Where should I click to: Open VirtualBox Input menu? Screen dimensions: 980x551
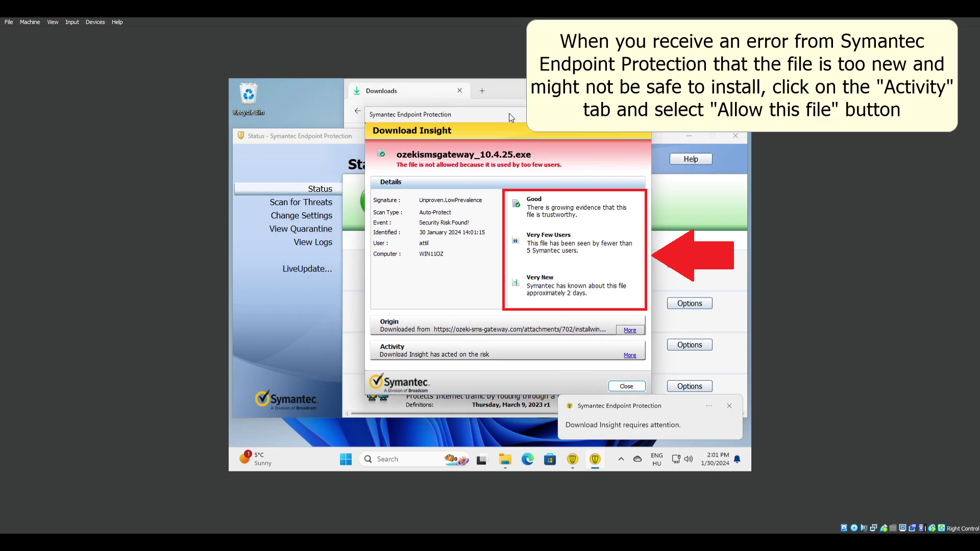72,22
